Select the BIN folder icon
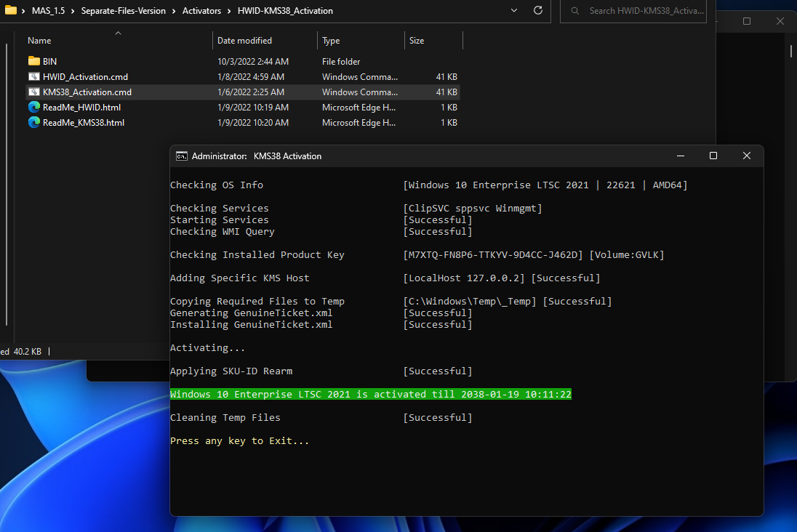 (x=34, y=62)
